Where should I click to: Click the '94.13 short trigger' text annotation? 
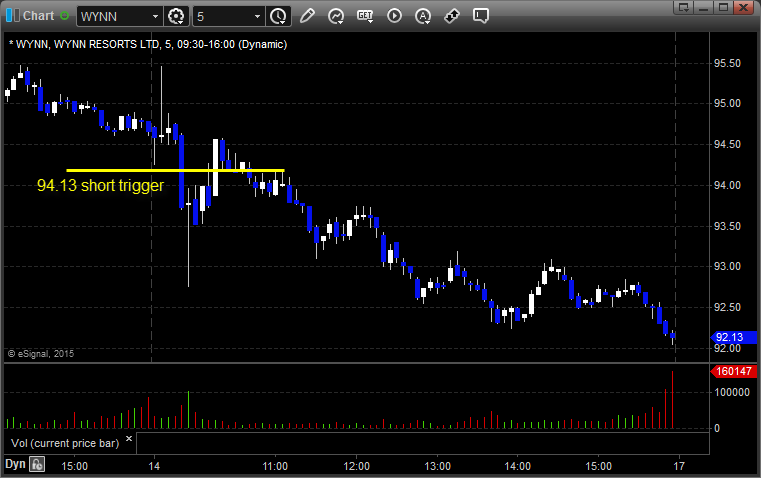pos(100,185)
